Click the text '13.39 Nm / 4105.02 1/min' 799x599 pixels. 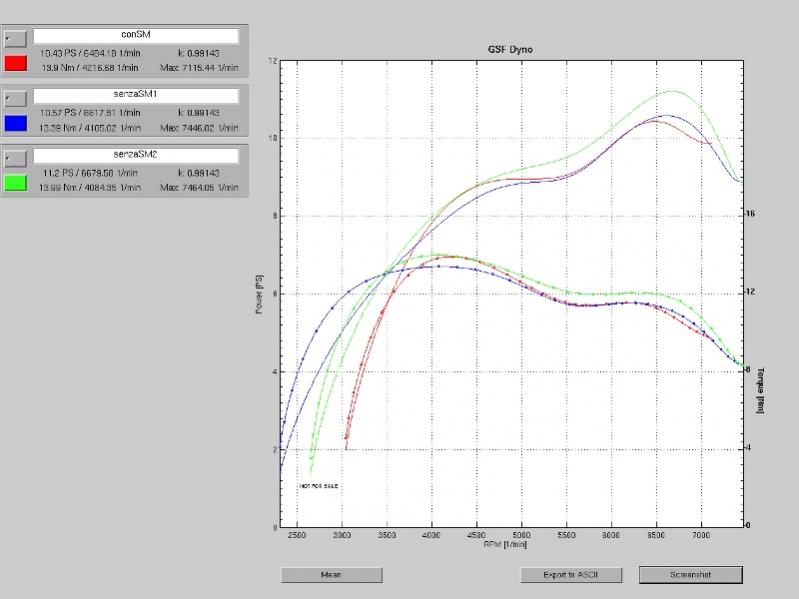click(x=90, y=128)
